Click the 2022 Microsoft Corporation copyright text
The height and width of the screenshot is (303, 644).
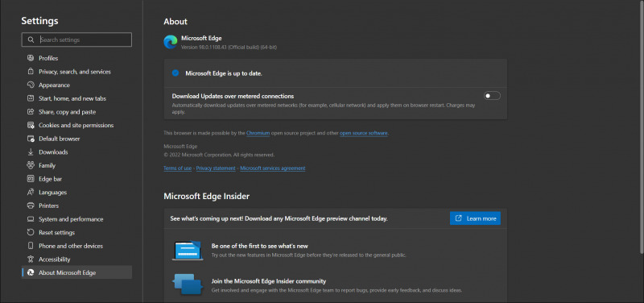coord(219,155)
